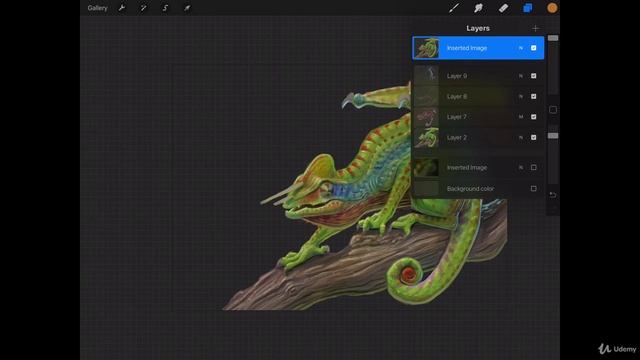Activate the Transform arrow tool
This screenshot has width=640, height=360.
coord(187,8)
